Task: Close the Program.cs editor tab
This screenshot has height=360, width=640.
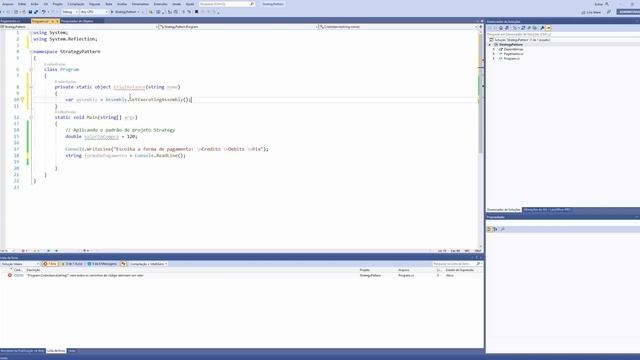Action: 57,21
